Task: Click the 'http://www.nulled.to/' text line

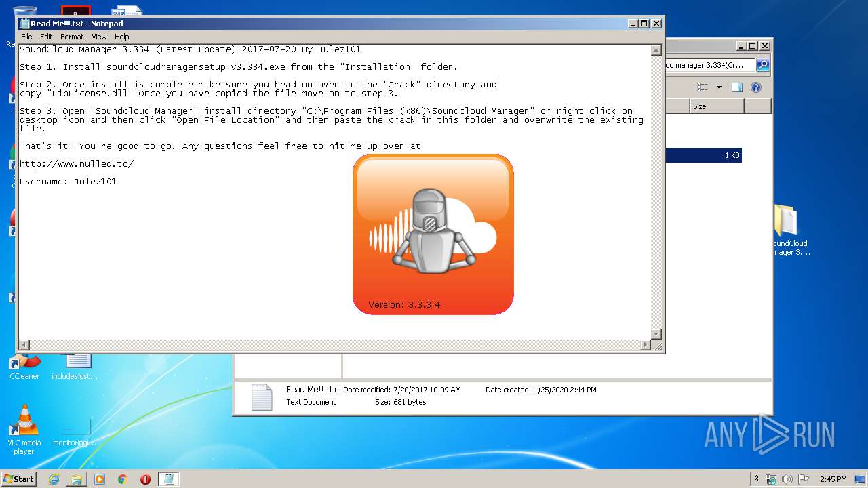Action: [77, 164]
